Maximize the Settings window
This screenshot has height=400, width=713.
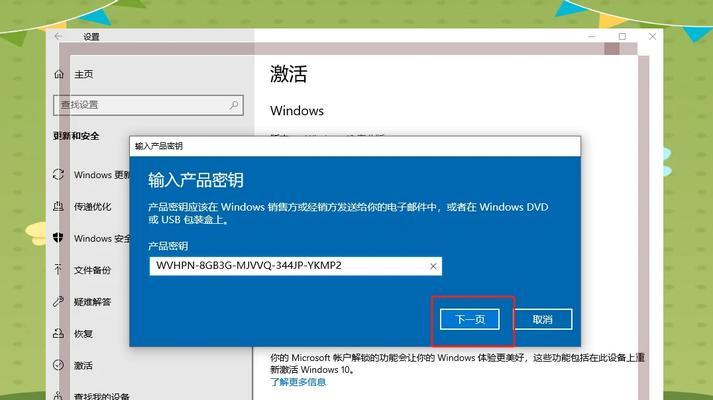[x=622, y=36]
